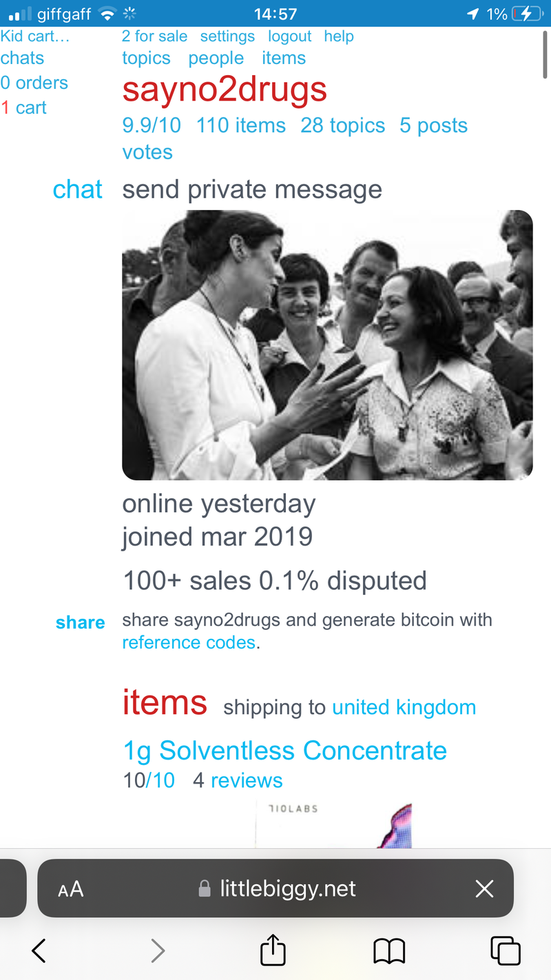Open the AA reader text options
This screenshot has width=551, height=980.
pos(71,889)
